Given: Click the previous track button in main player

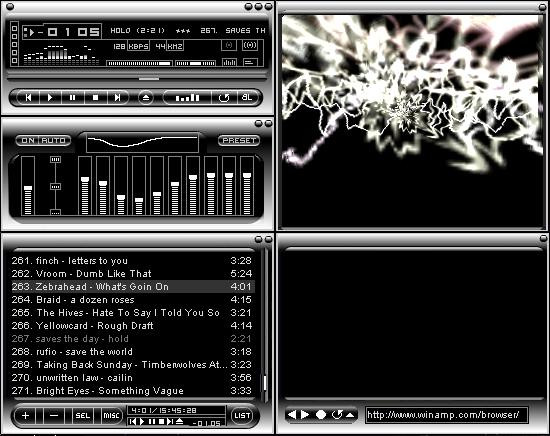Looking at the screenshot, I should [28, 98].
